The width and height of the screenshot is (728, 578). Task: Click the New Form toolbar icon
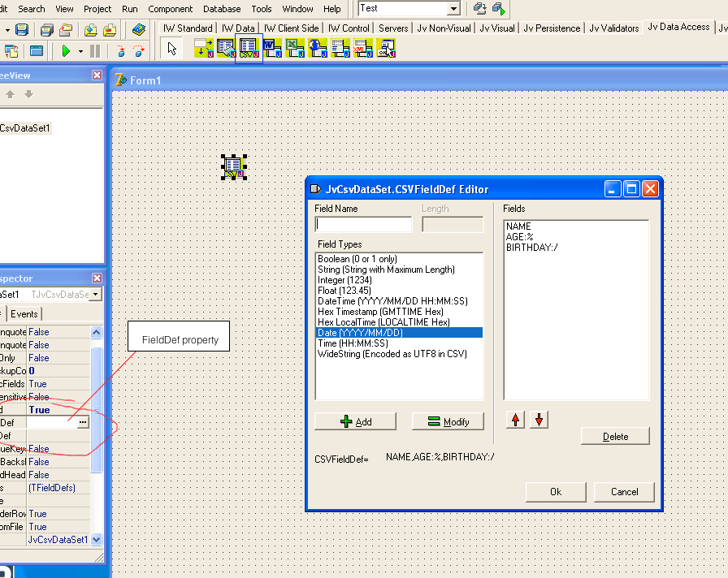[x=37, y=50]
